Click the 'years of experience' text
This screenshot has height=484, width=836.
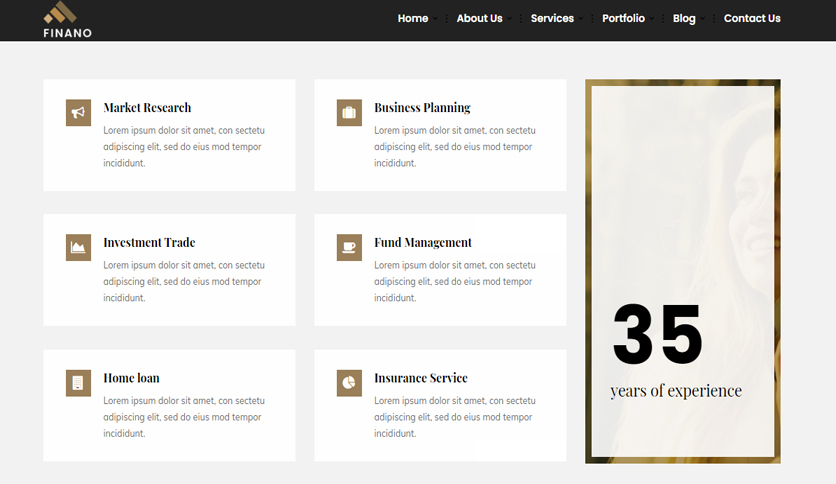pos(676,391)
